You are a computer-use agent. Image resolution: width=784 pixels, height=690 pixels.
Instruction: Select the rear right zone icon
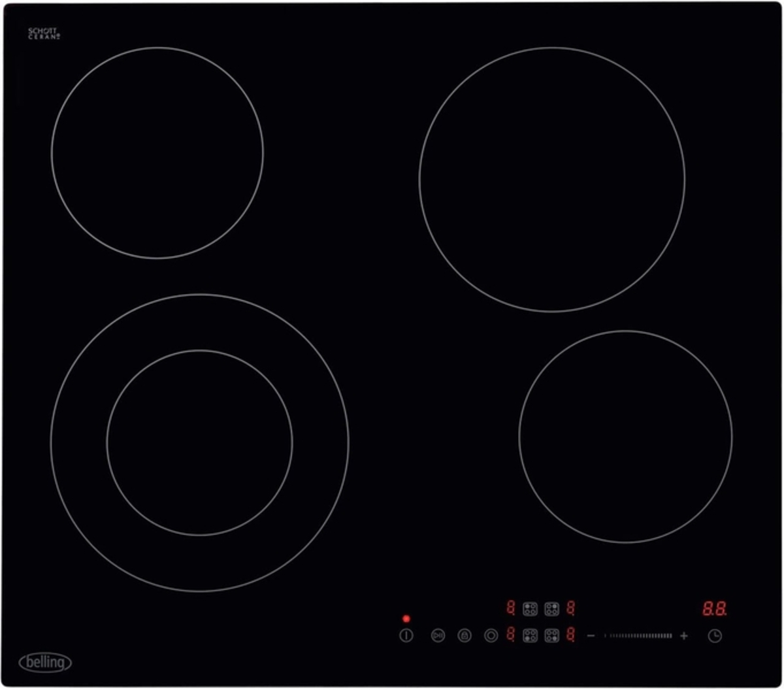coord(552,609)
